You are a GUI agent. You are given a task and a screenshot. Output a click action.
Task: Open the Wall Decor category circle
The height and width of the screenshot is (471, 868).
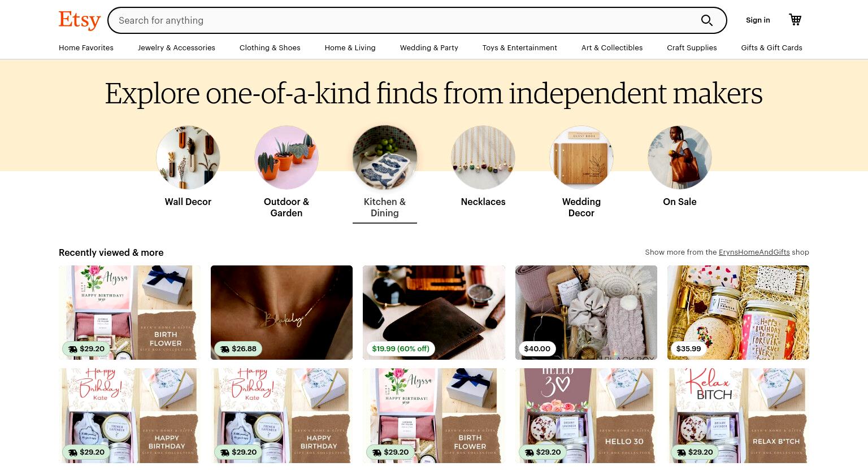pos(188,158)
